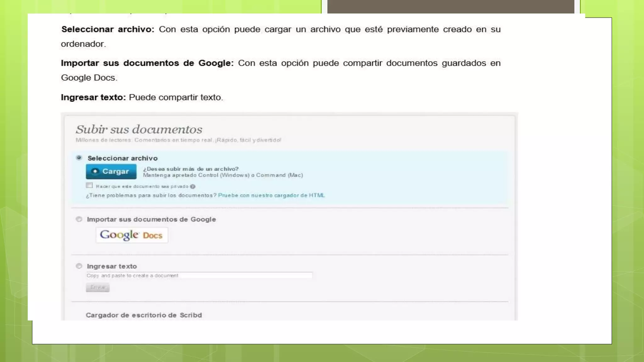Click the blue Cargar upload button
Screen dimensions: 644x362
[x=111, y=172]
